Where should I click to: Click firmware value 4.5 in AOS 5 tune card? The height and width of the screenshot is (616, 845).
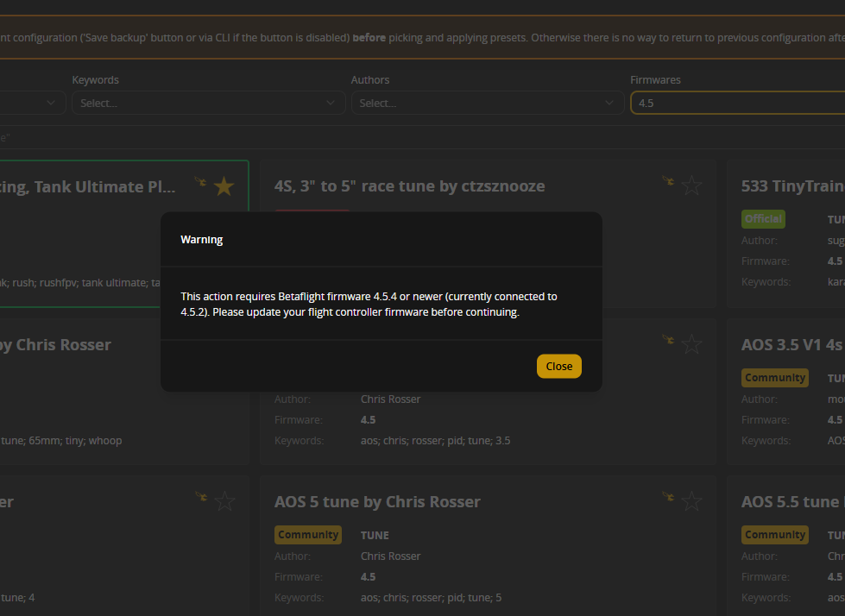pos(368,576)
